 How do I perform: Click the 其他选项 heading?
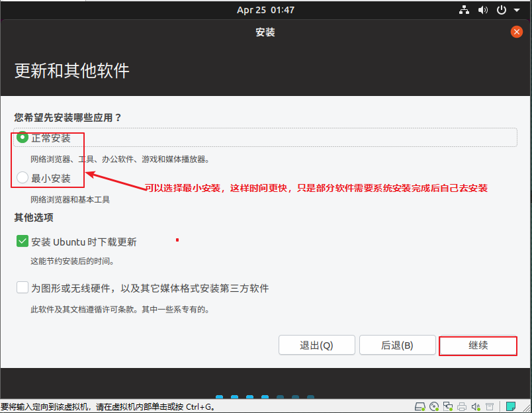click(x=34, y=217)
